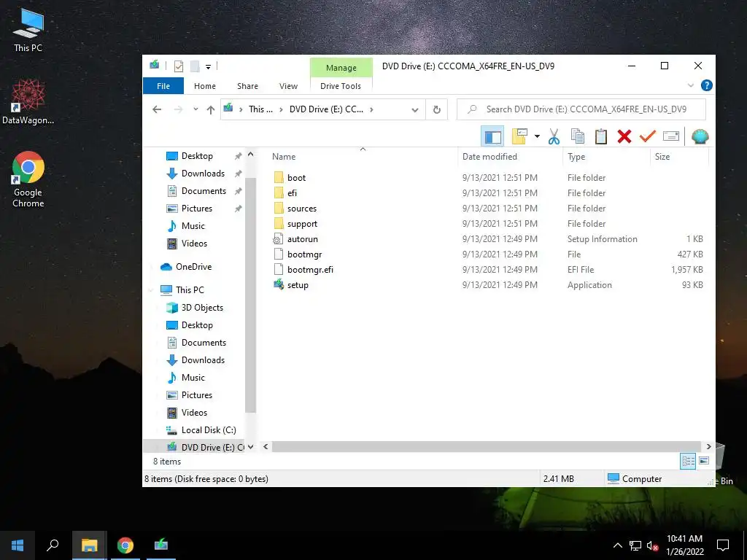Image resolution: width=747 pixels, height=560 pixels.
Task: Go back with the left arrow
Action: point(157,109)
